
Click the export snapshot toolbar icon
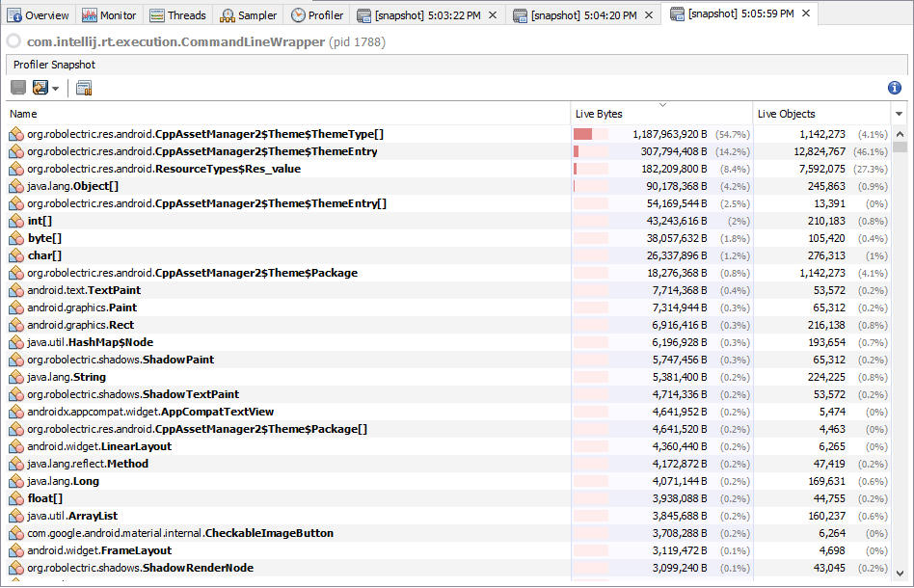(39, 88)
